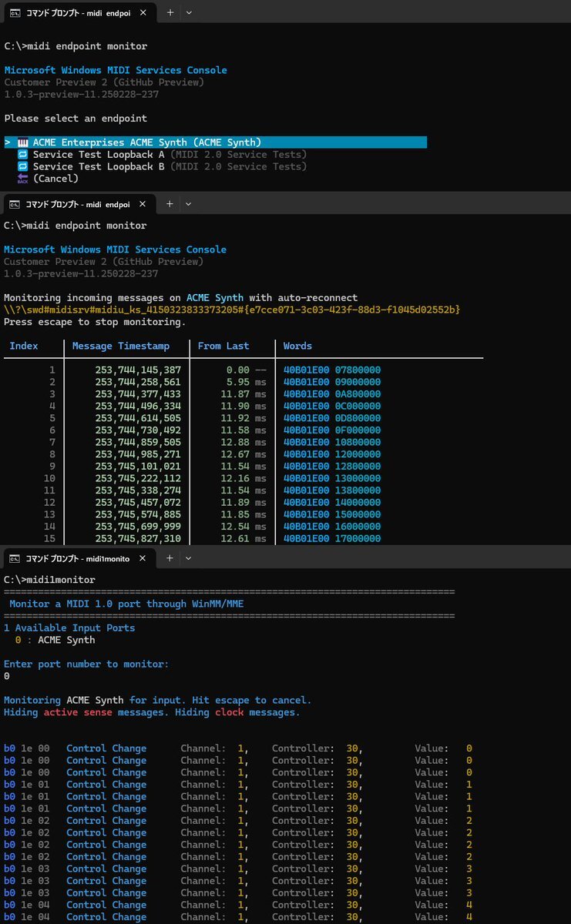
Task: Click timestamp 253,744,258,561
Action: pos(138,382)
